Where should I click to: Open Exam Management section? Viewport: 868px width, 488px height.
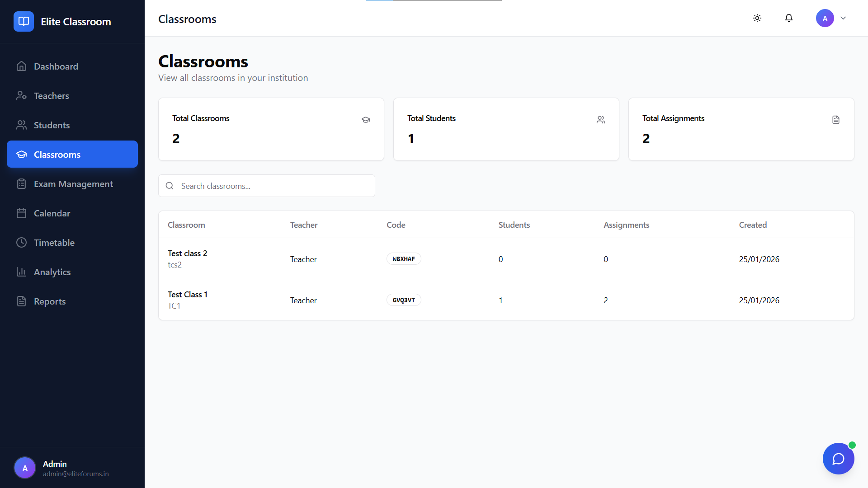pos(73,184)
